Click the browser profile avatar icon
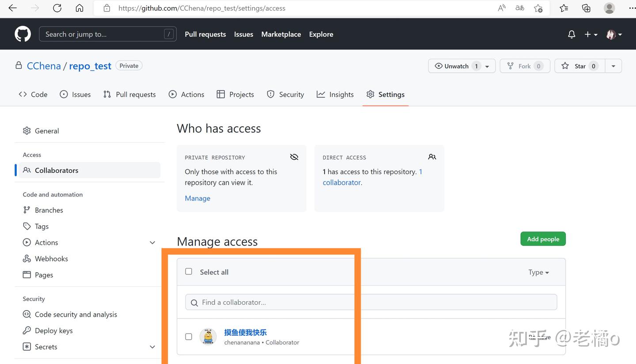This screenshot has width=636, height=364. pyautogui.click(x=609, y=8)
